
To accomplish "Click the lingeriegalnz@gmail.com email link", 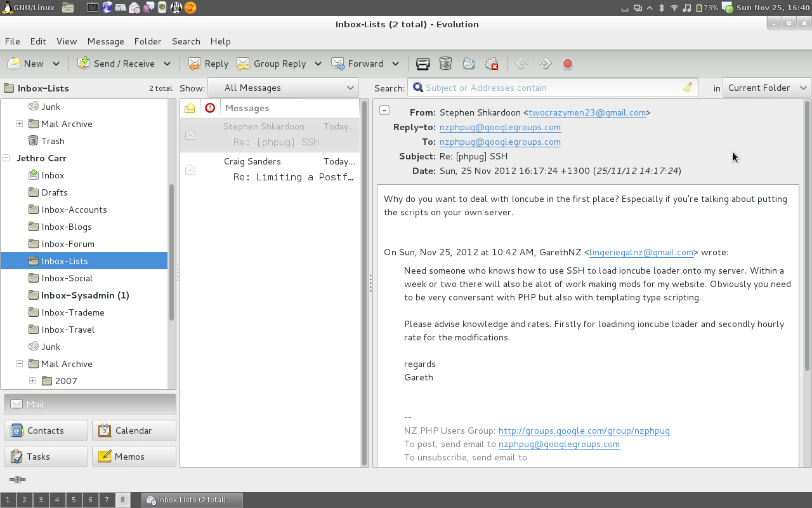I will pyautogui.click(x=641, y=252).
